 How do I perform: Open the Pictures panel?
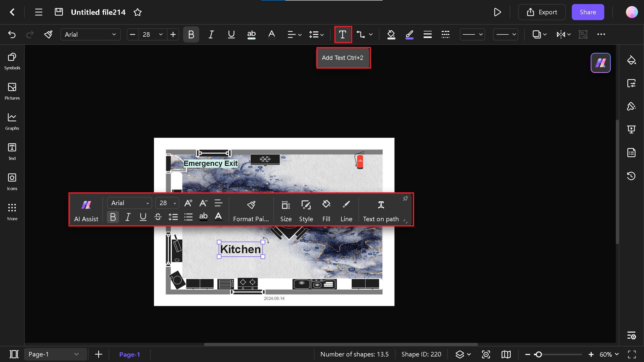12,92
